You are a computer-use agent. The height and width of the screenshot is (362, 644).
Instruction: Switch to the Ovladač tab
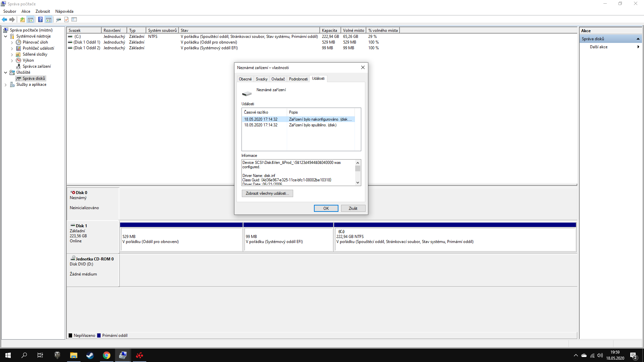point(278,79)
